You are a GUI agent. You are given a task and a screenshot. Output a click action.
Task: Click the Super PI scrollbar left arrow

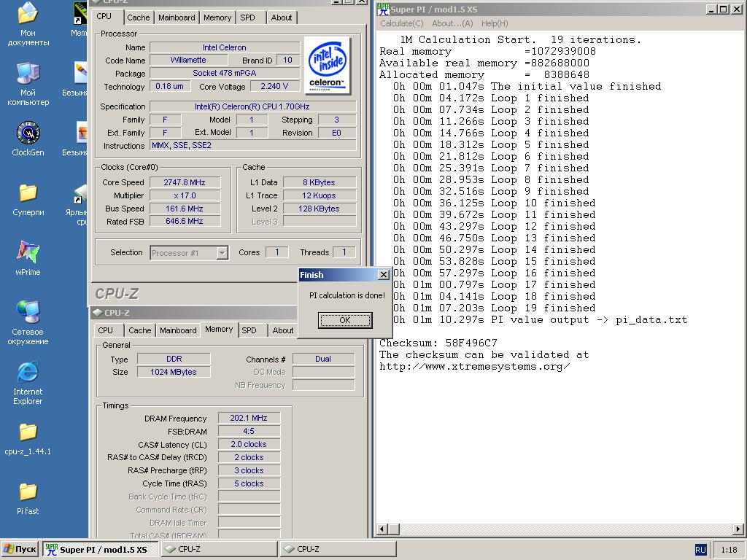(x=382, y=529)
